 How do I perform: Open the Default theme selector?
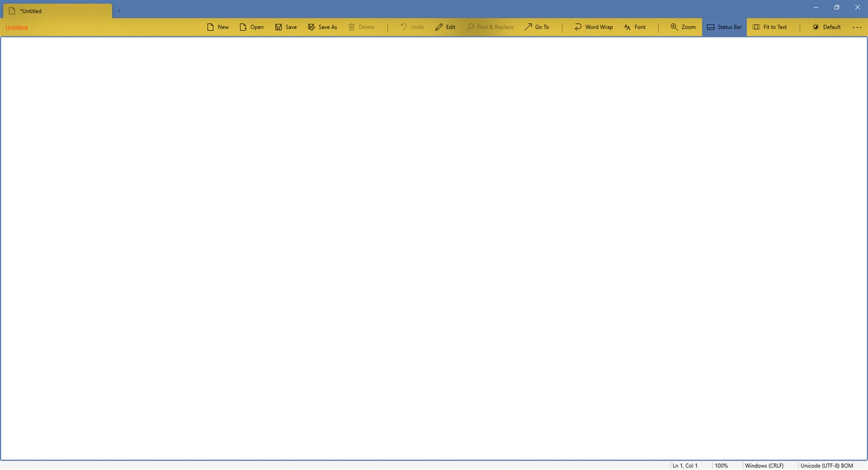(x=826, y=27)
